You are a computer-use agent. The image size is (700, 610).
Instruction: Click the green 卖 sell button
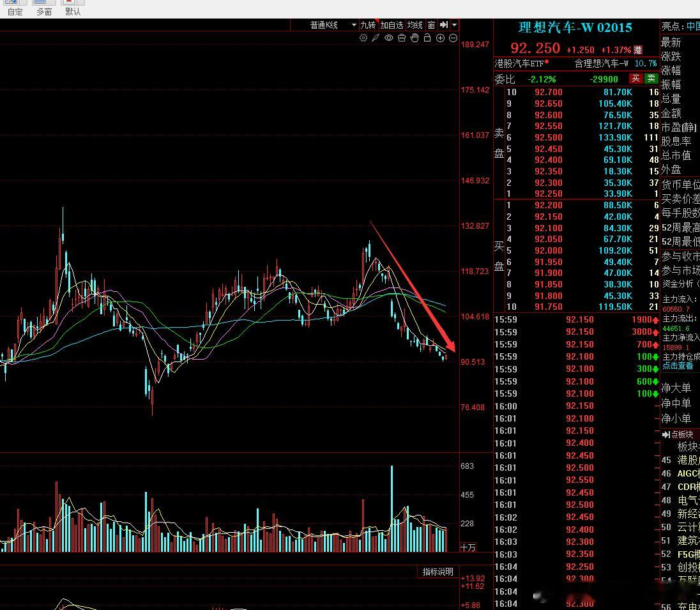651,79
